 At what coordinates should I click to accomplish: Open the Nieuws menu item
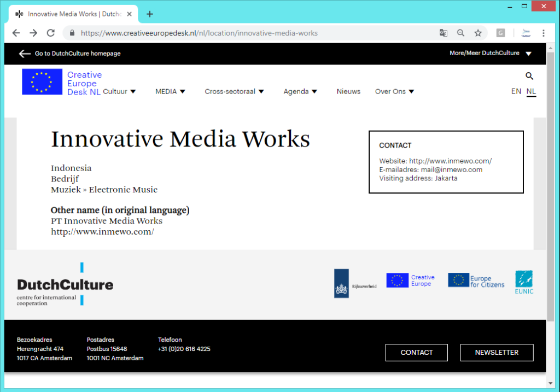348,91
